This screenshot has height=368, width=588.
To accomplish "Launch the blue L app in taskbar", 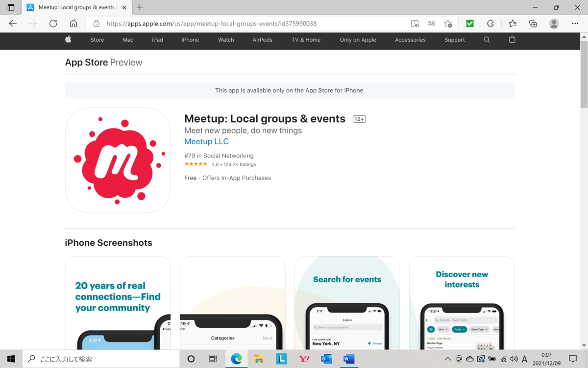I will click(282, 359).
